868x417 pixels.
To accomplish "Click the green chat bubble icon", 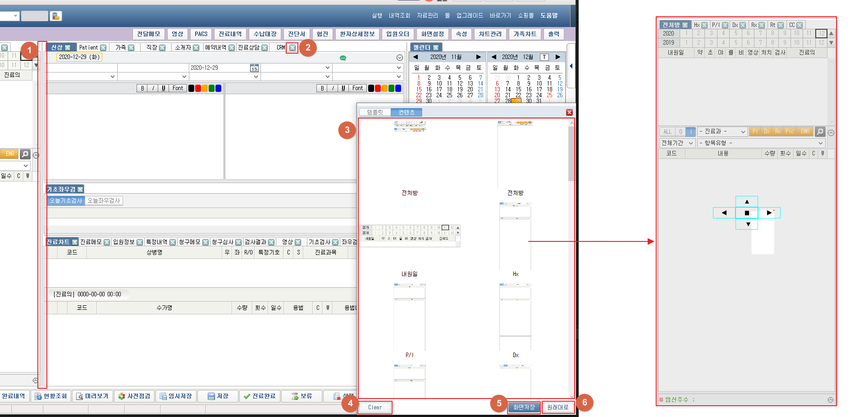I will coord(343,58).
